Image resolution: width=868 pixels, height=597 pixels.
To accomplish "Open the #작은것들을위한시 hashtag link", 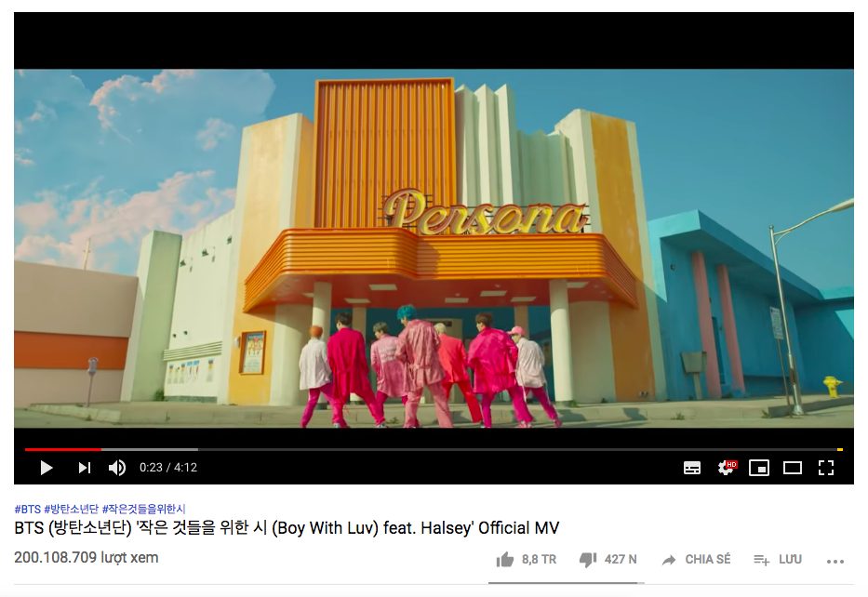I will click(144, 509).
